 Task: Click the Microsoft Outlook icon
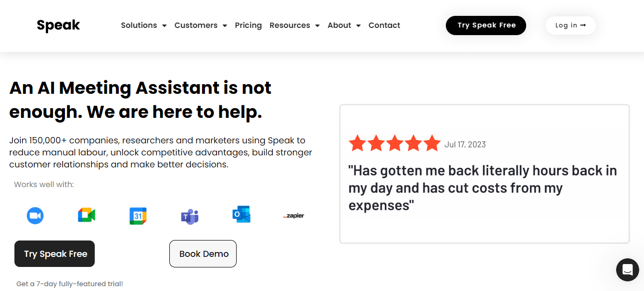241,215
